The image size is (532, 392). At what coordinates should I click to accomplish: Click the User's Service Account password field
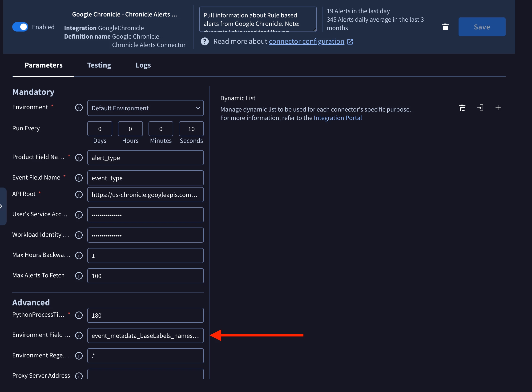pos(145,215)
